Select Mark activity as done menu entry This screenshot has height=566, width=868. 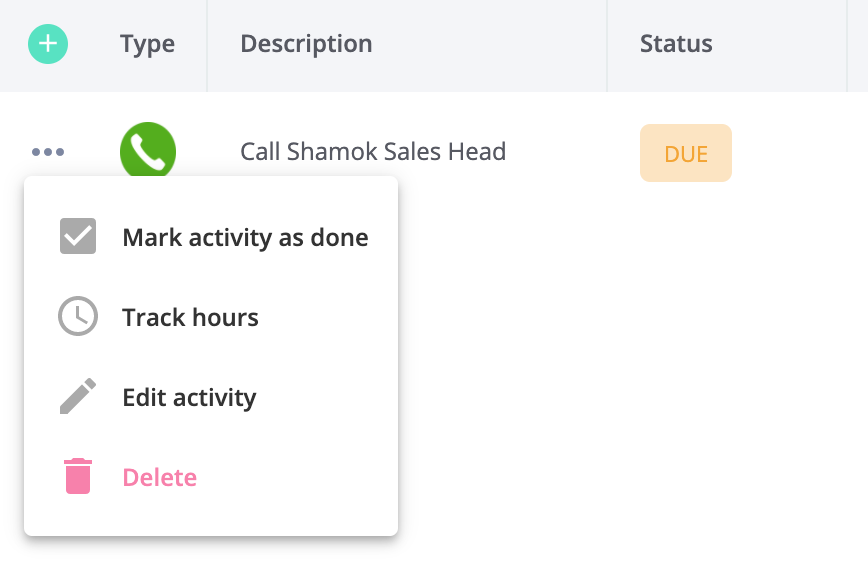(211, 237)
